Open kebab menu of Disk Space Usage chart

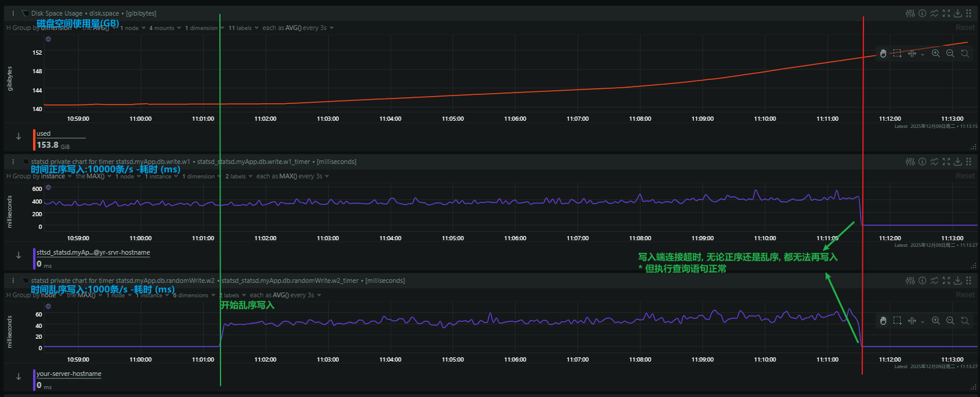click(13, 13)
